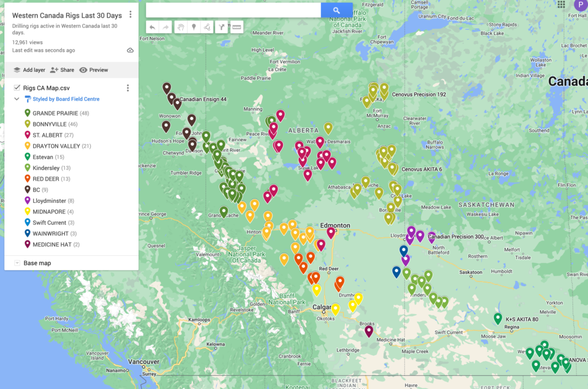This screenshot has height=389, width=588.
Task: Click the Base map label
Action: [37, 263]
